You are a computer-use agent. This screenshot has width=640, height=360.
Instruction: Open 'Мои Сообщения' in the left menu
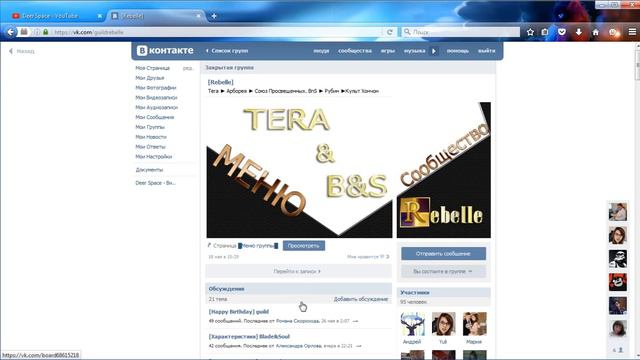click(x=155, y=117)
